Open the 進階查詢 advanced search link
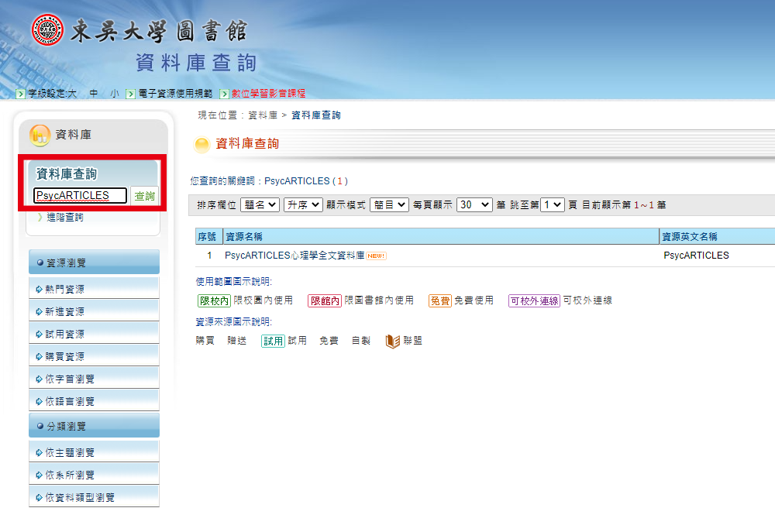The height and width of the screenshot is (532, 775). click(x=65, y=218)
